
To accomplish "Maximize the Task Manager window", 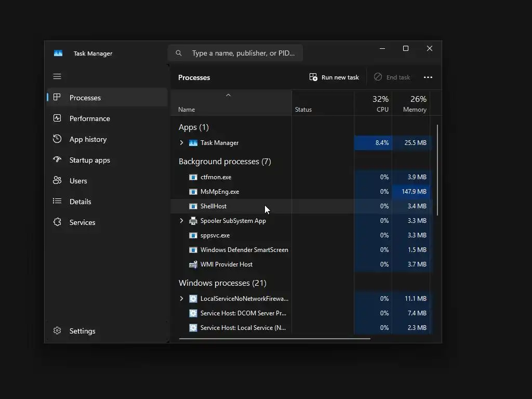I will [405, 48].
